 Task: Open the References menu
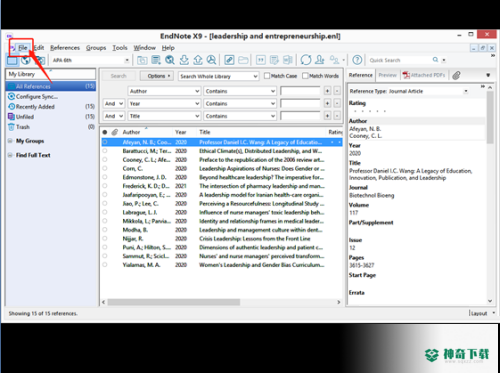pyautogui.click(x=65, y=48)
